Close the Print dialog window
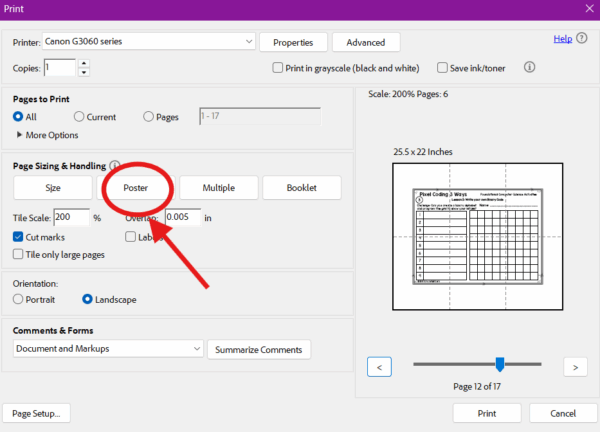 (586, 8)
